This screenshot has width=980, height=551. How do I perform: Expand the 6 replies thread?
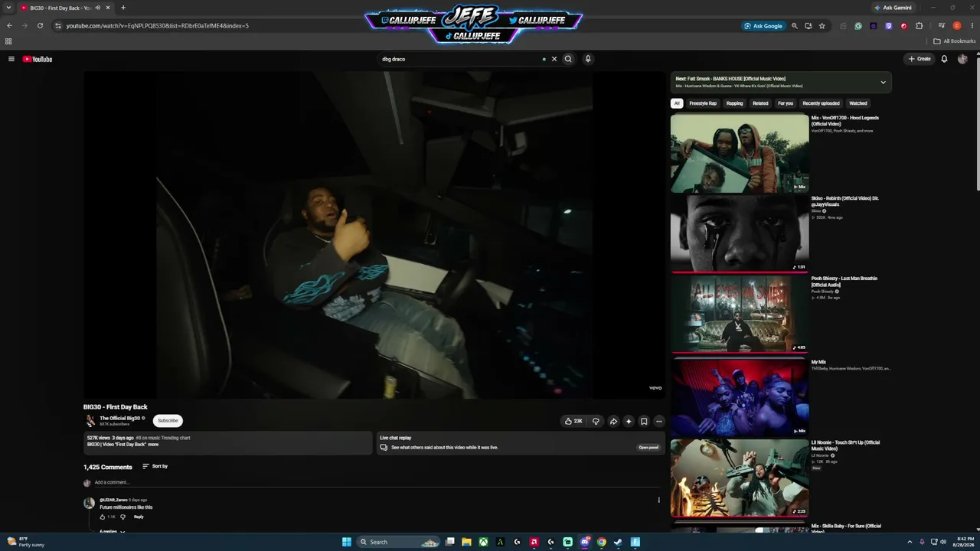click(x=113, y=531)
